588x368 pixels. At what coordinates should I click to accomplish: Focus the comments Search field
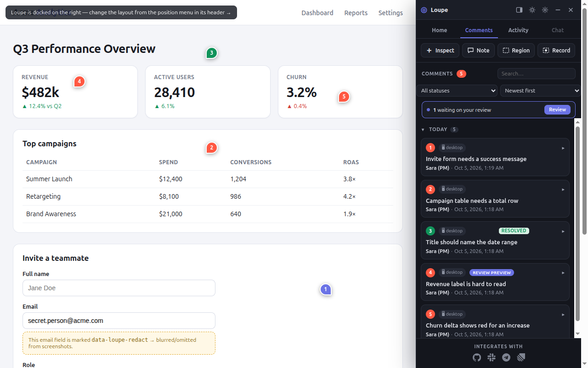(537, 74)
